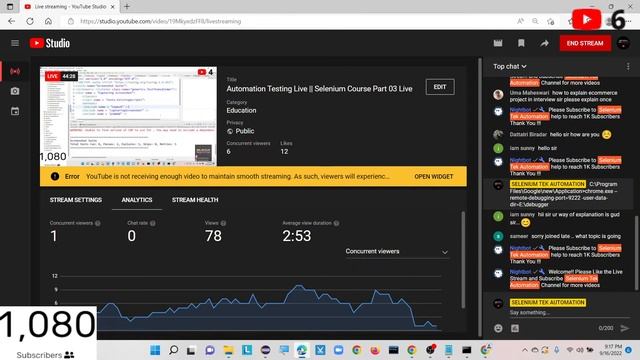
Task: Click the live stream preview thumbnail
Action: click(128, 116)
